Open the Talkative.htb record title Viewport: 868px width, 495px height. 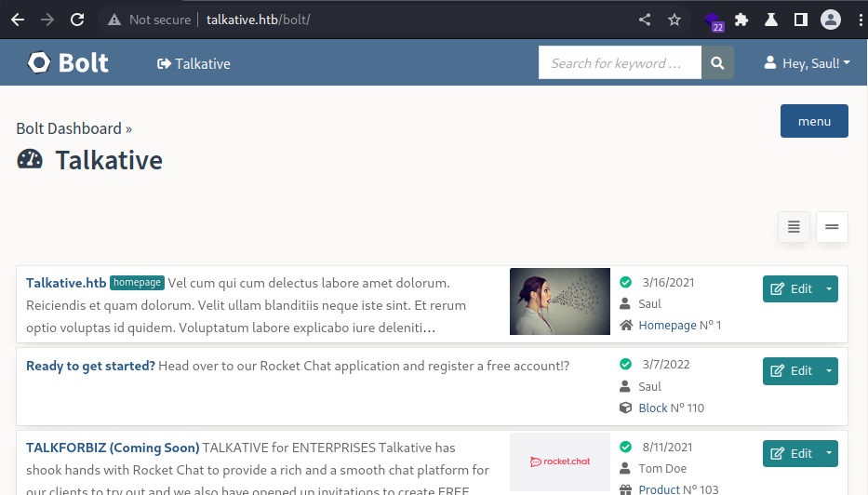click(x=66, y=283)
